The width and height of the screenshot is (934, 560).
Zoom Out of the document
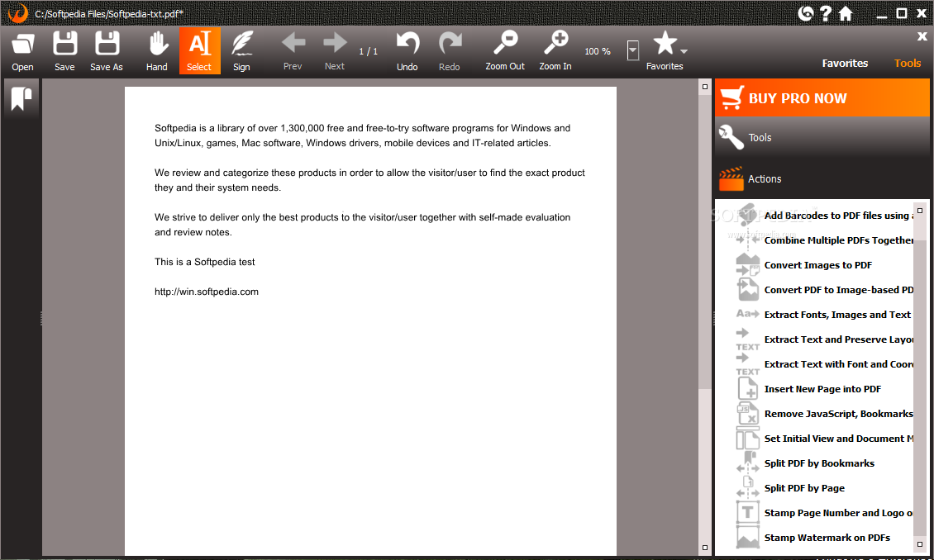tap(505, 51)
